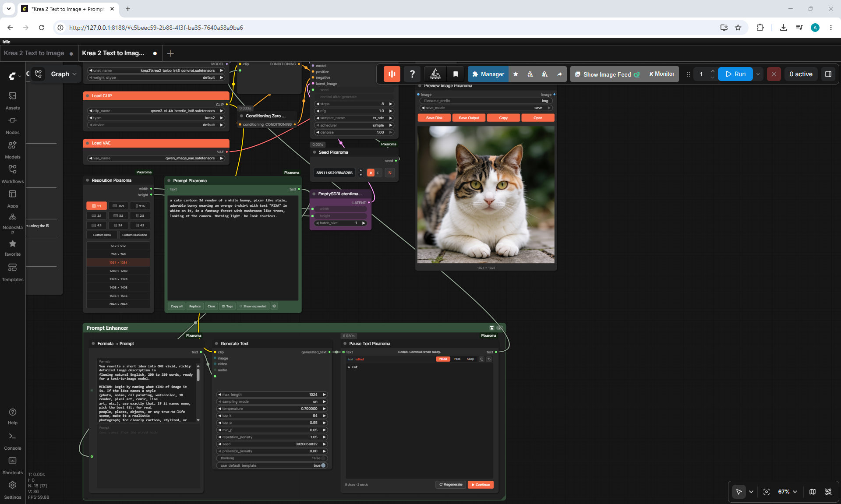
Task: Click the orange audio bars toolbar icon
Action: click(x=392, y=74)
